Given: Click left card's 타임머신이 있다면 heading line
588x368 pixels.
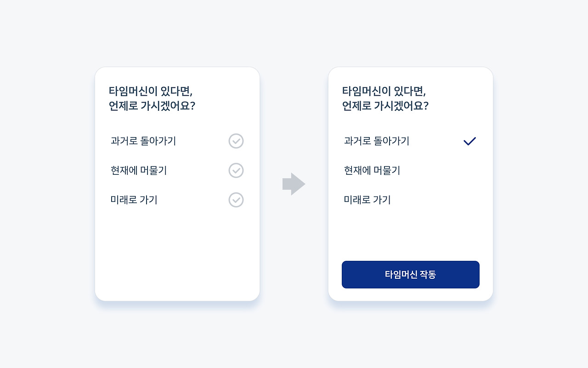Looking at the screenshot, I should tap(151, 91).
